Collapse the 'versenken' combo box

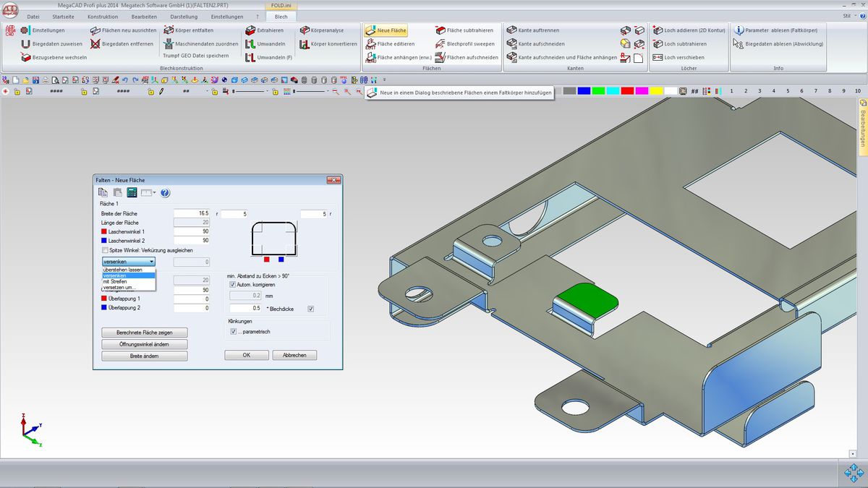click(151, 262)
